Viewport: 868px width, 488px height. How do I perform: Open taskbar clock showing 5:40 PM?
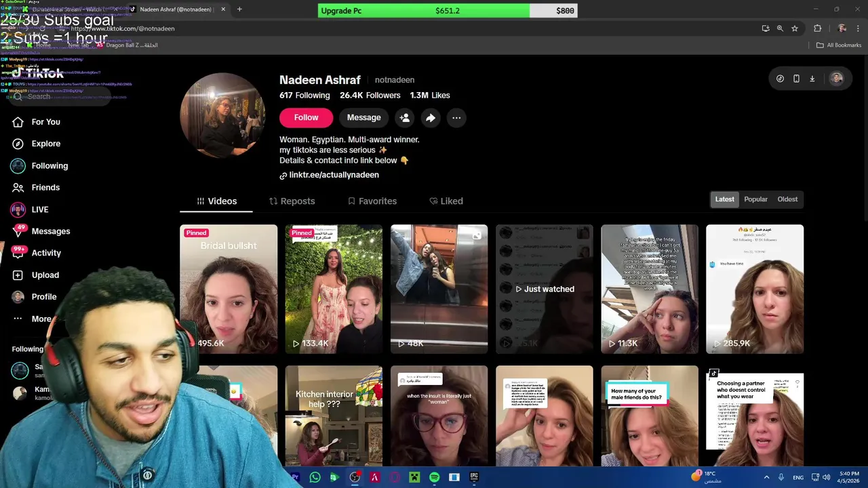tap(849, 477)
